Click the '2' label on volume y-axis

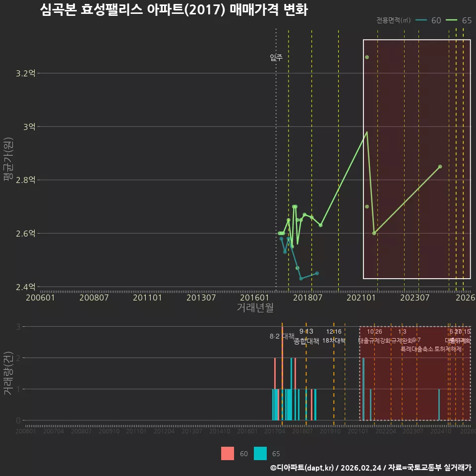coord(18,358)
